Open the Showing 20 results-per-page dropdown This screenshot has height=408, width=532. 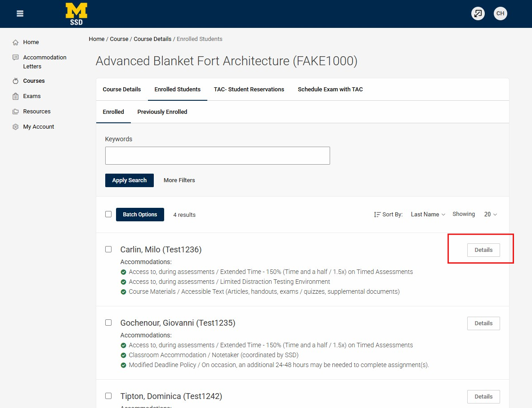click(x=490, y=214)
